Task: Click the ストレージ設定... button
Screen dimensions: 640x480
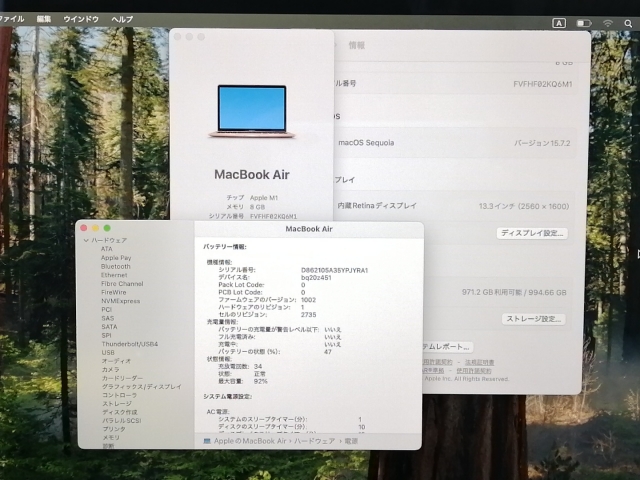Action: click(533, 319)
